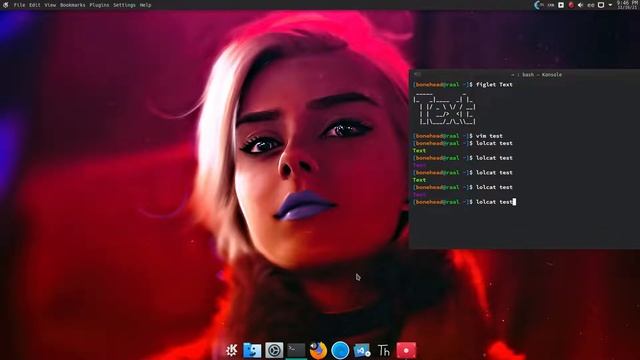The image size is (640, 360).
Task: Open the blue circle app in the dock
Action: click(x=340, y=350)
